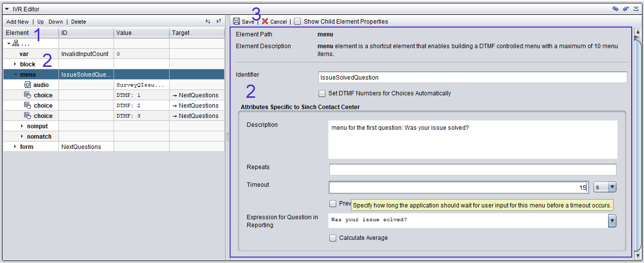The width and height of the screenshot is (644, 263).
Task: Expand the noinput tree node
Action: 22,126
